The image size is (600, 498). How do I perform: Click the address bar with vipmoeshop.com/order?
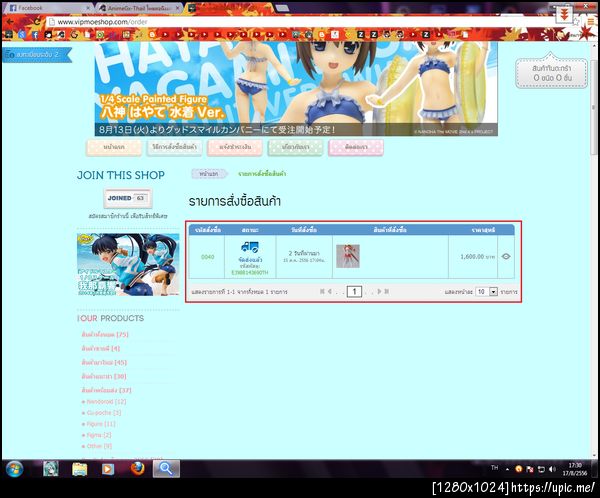(302, 22)
